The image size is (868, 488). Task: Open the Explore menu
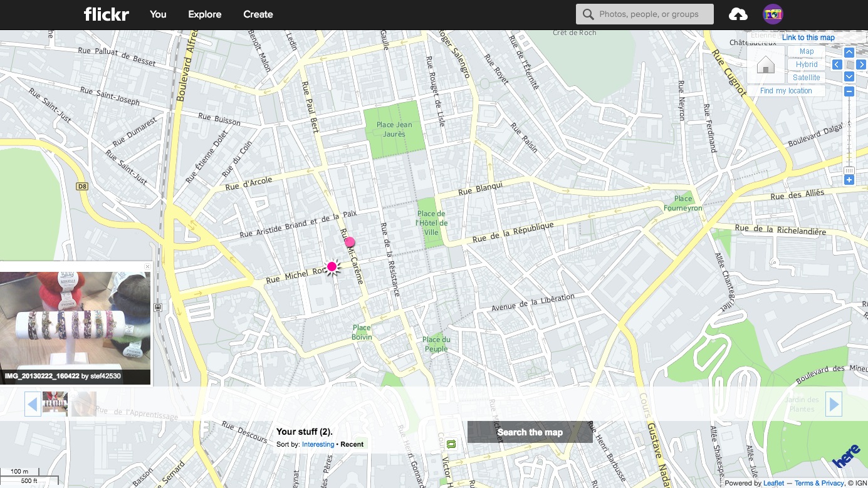pyautogui.click(x=204, y=14)
